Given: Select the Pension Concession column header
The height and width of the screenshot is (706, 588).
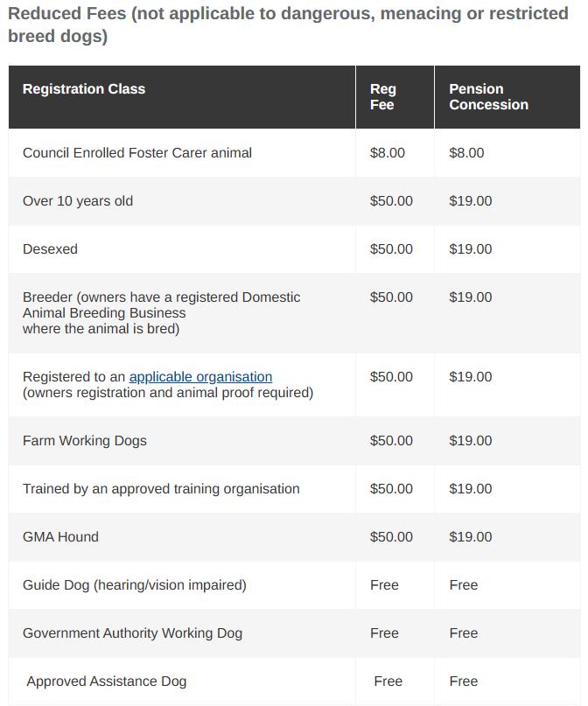Looking at the screenshot, I should pyautogui.click(x=488, y=97).
